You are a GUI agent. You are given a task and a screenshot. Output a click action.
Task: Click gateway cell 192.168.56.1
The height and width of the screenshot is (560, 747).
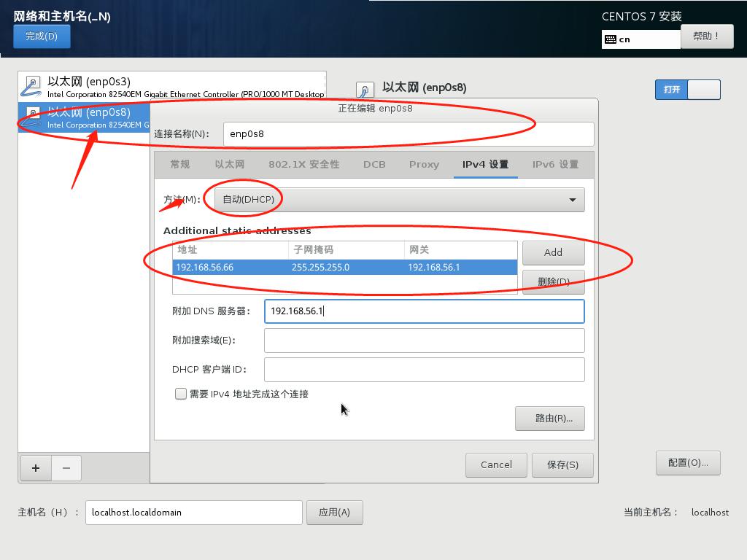coord(461,267)
